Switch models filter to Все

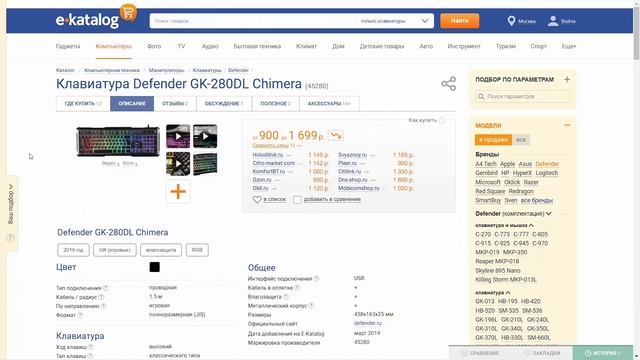521,140
